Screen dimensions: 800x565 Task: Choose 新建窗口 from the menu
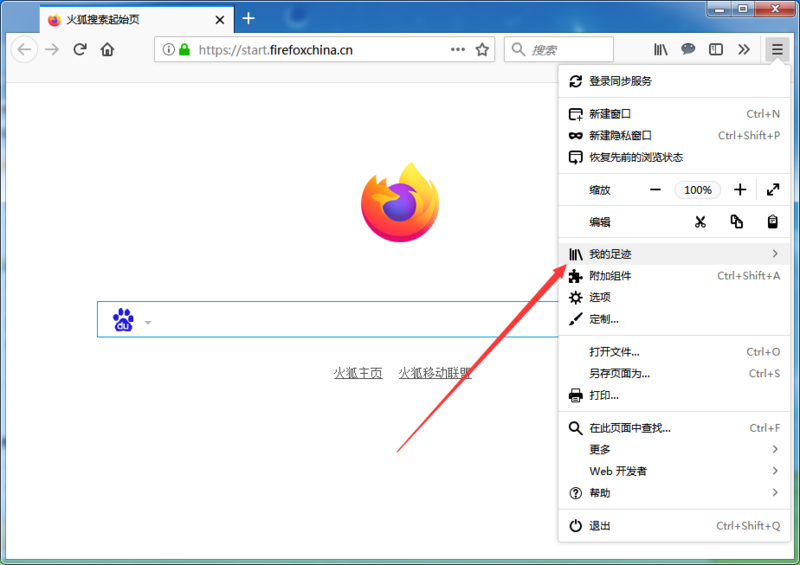[x=674, y=114]
